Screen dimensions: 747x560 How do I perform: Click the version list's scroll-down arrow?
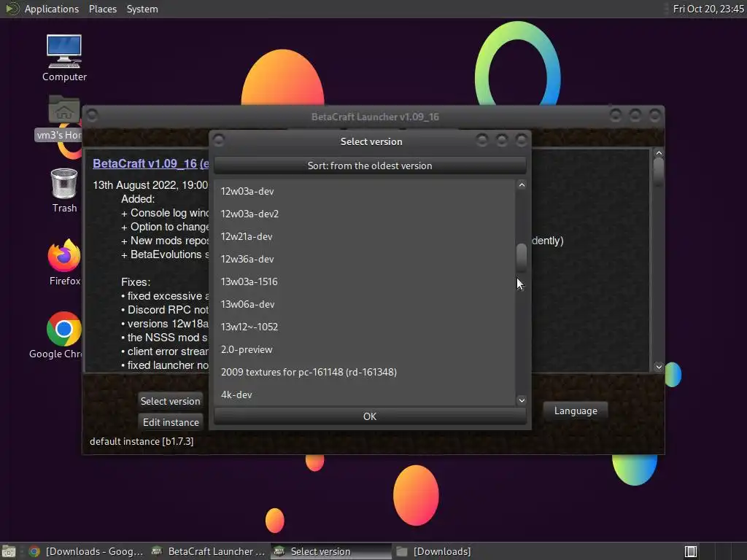coord(522,400)
